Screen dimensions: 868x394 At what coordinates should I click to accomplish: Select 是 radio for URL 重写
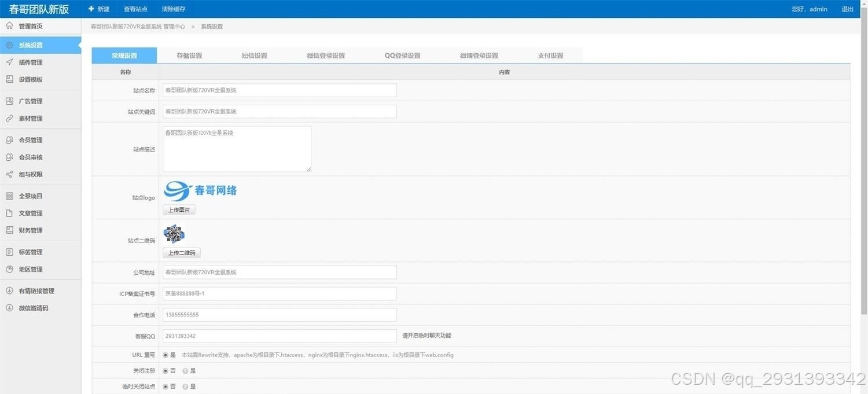click(x=165, y=355)
